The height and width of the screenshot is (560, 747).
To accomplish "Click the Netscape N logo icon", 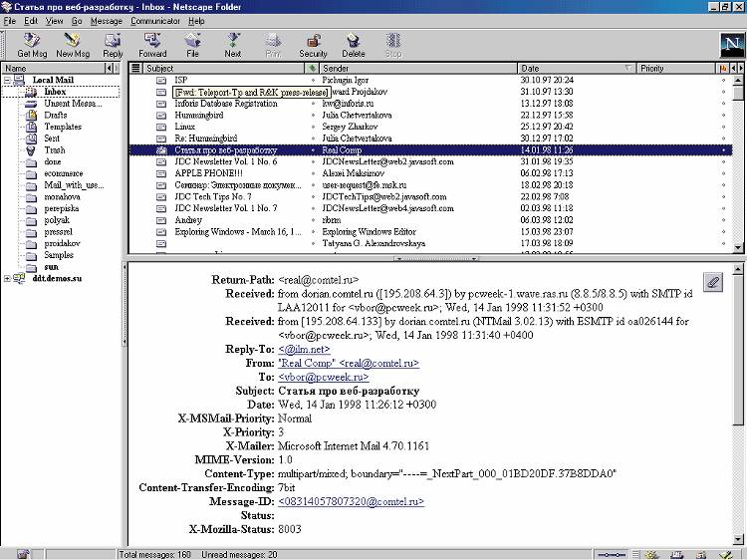I will tap(731, 45).
